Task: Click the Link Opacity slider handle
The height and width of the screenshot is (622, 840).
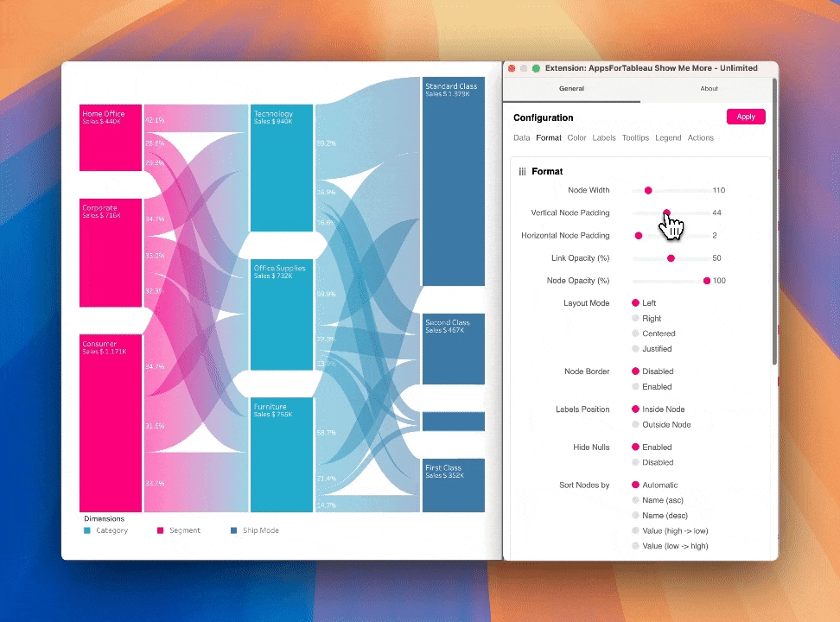Action: [671, 258]
